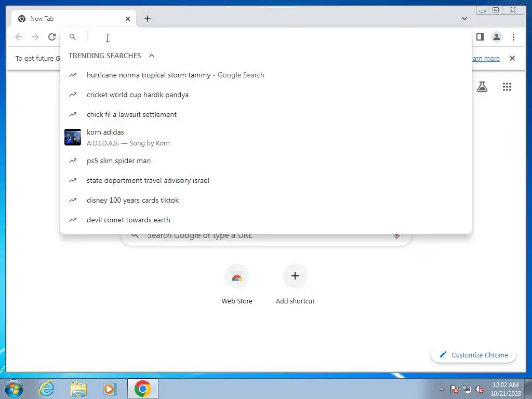
Task: Click the back navigation arrow
Action: pyautogui.click(x=19, y=37)
